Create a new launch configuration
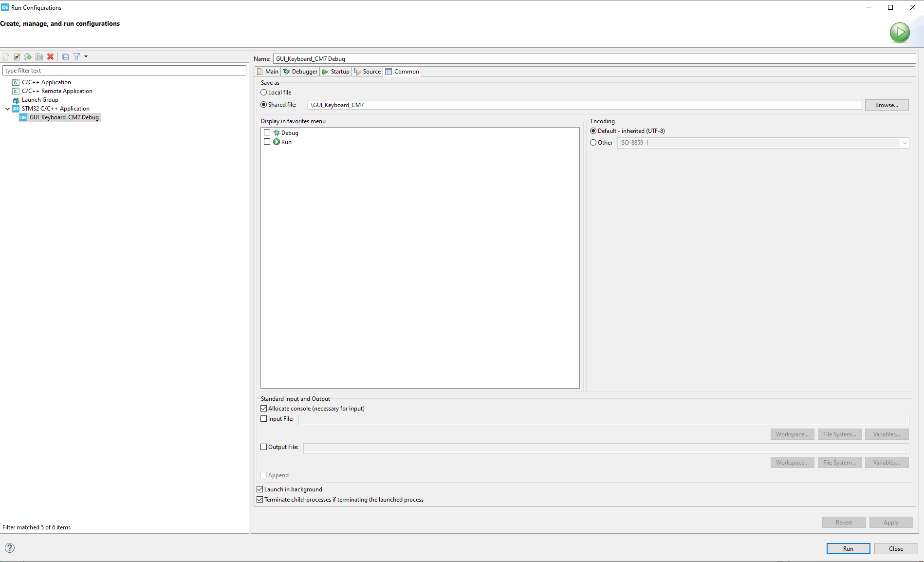Screen dimensions: 924x562 pyautogui.click(x=6, y=56)
